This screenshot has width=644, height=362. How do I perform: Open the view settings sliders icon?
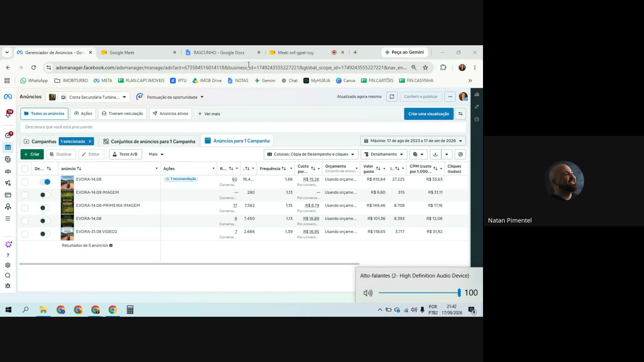click(x=461, y=114)
